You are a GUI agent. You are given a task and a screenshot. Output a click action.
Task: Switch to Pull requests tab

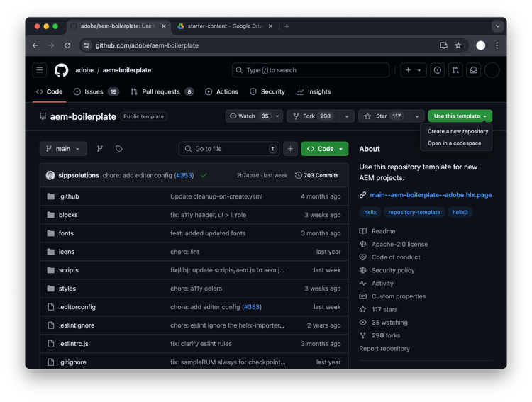162,92
